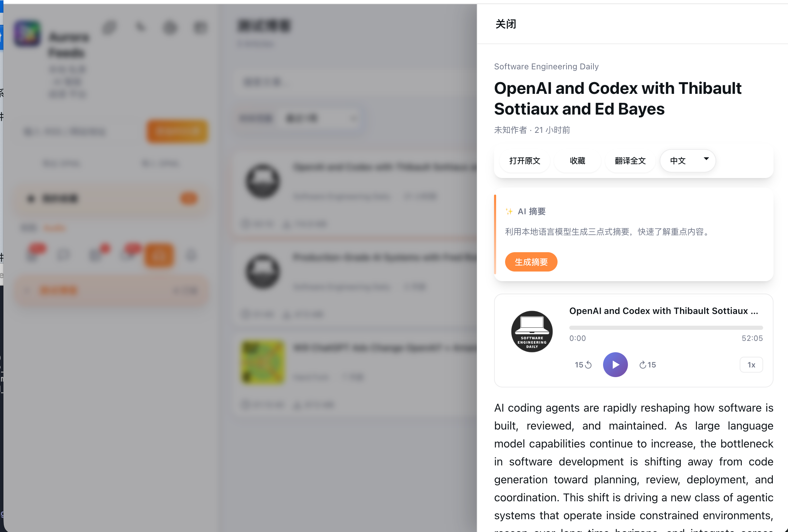
Task: Open the sort dropdown in article list
Action: (x=319, y=119)
